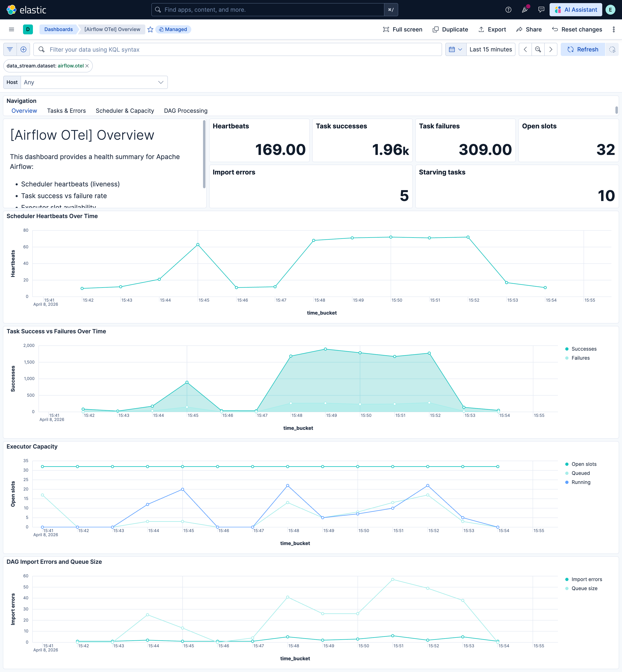Click the help question mark icon

tap(508, 9)
